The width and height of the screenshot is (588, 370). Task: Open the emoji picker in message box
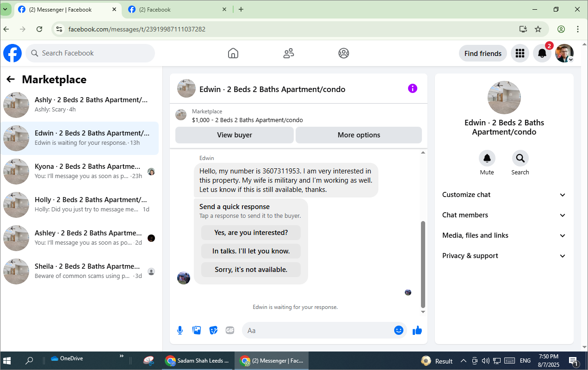(399, 330)
